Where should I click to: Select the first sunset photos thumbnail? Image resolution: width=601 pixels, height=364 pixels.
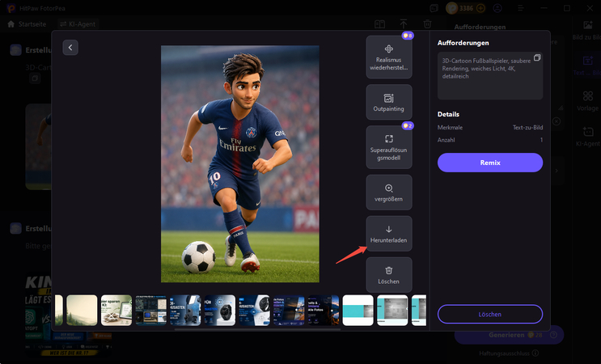pyautogui.click(x=289, y=310)
